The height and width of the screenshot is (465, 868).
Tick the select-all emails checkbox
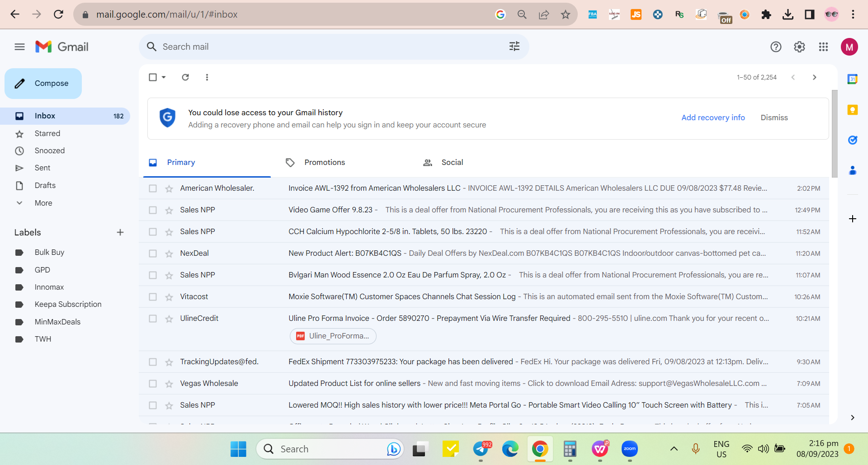(153, 77)
